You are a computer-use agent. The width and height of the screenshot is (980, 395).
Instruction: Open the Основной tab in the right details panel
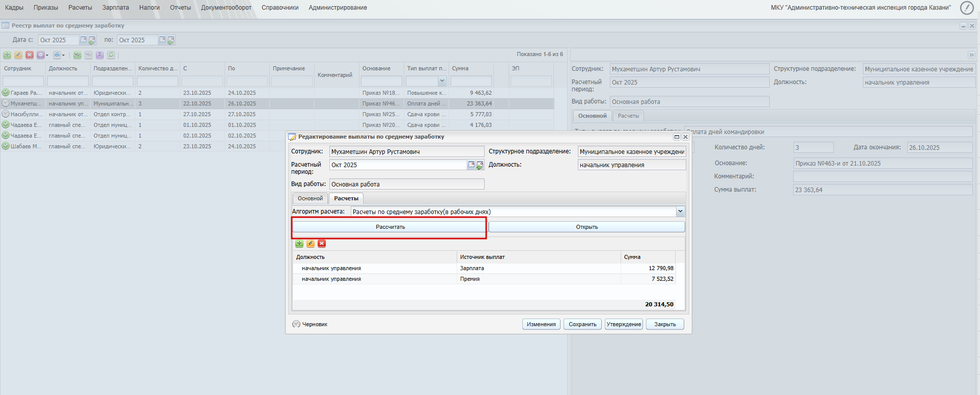click(x=592, y=116)
